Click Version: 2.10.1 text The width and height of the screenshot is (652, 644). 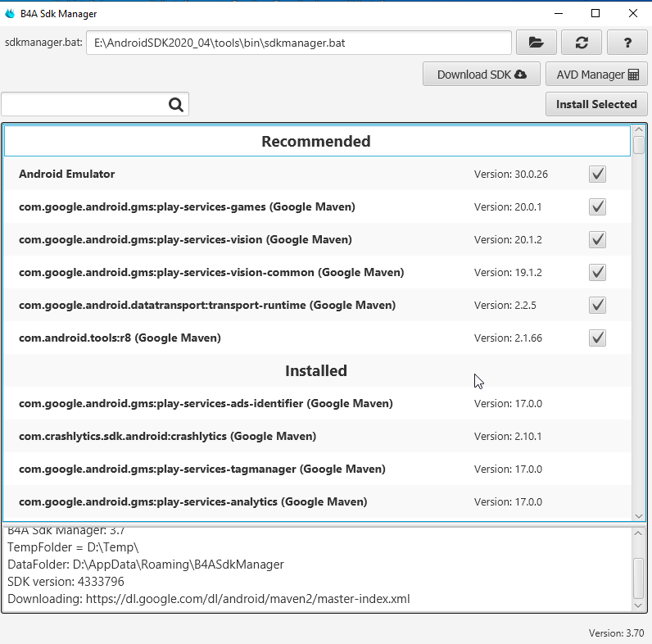point(508,437)
